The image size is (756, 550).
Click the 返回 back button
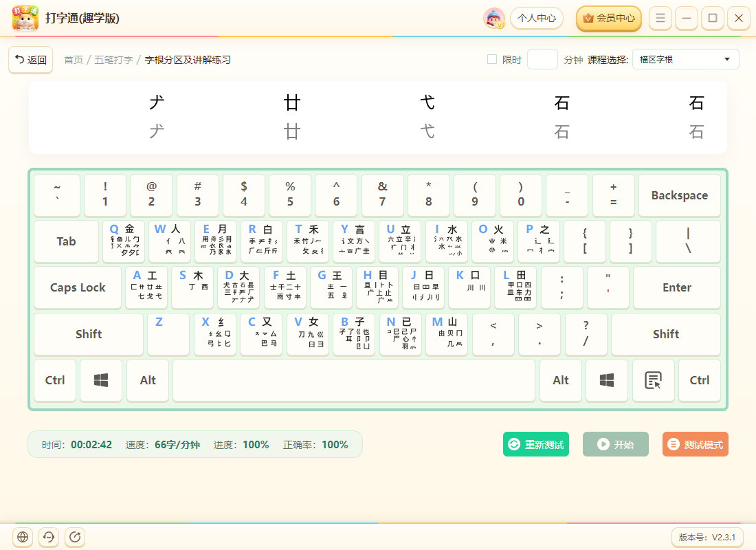point(30,60)
